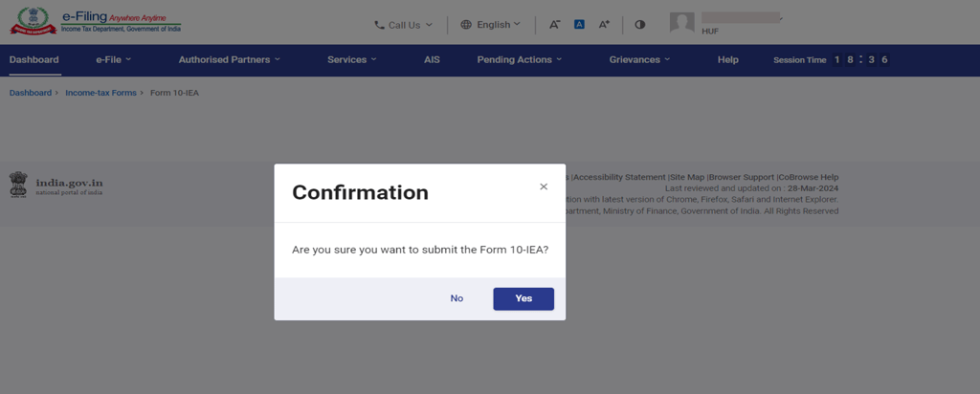
Task: Expand the Grievances menu
Action: [639, 59]
